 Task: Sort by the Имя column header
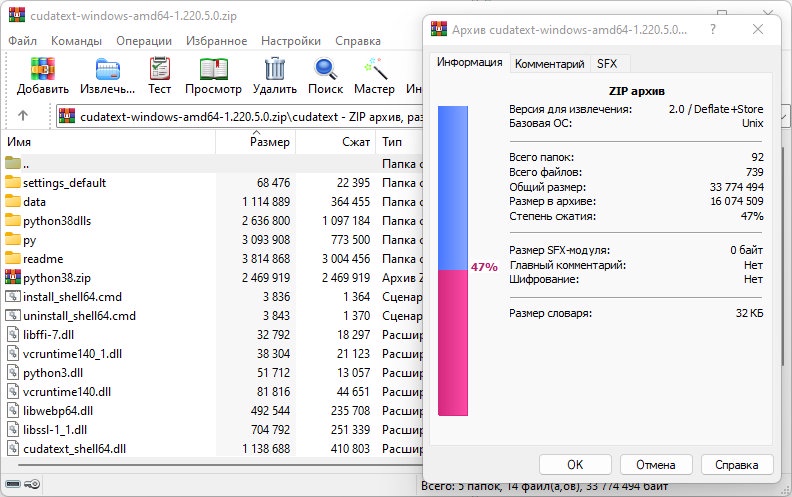109,142
